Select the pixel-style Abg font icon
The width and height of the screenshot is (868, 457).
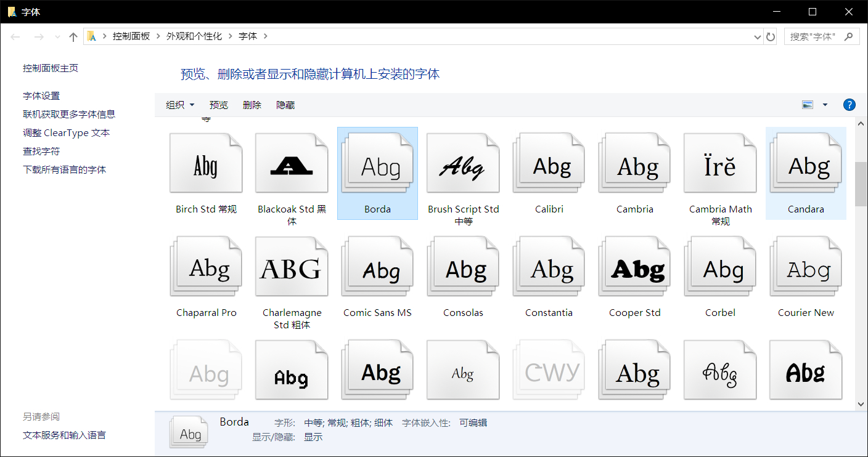pyautogui.click(x=292, y=370)
